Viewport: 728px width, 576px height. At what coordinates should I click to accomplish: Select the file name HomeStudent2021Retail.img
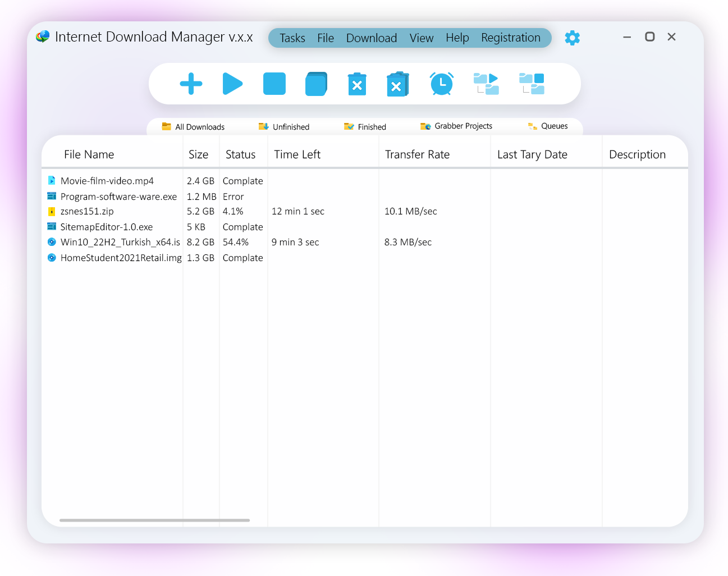point(121,258)
